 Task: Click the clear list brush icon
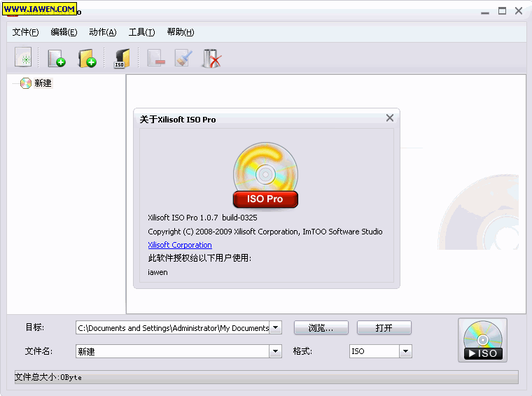[183, 58]
